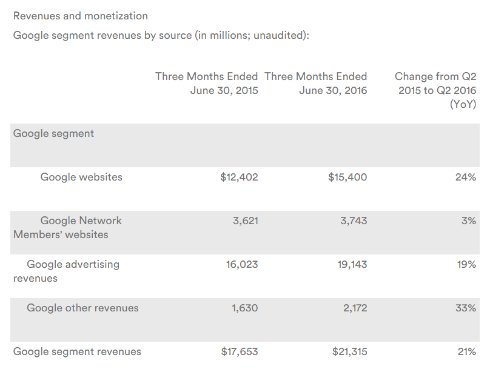Screen dimensions: 490x375
Task: Click the Google other revenues label
Action: point(82,308)
